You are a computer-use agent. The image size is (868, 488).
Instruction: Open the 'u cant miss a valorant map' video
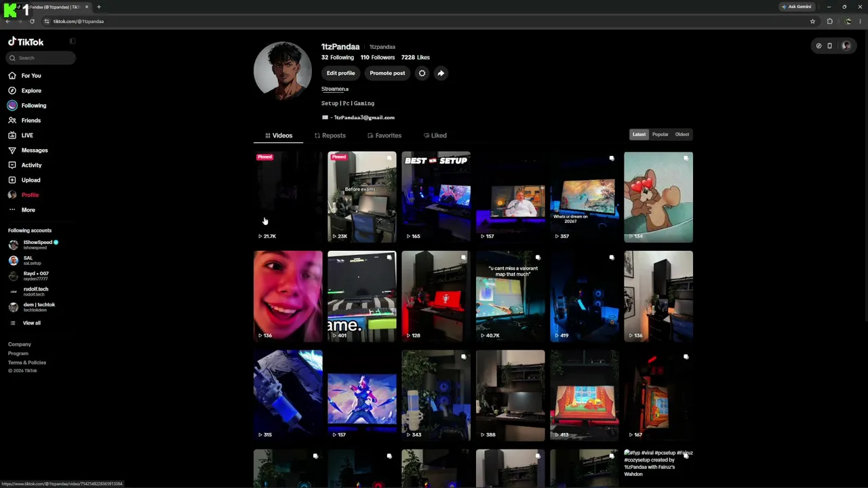point(511,296)
